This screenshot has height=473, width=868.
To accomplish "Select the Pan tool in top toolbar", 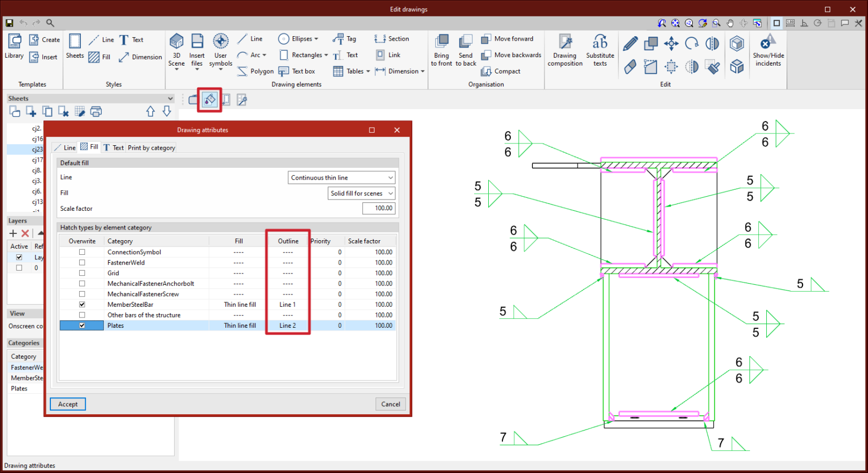I will 730,23.
